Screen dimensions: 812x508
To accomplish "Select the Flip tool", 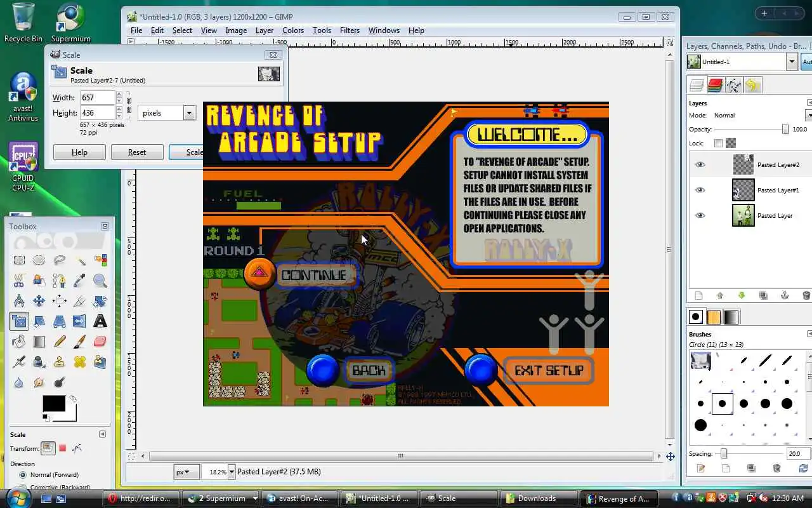I will coord(80,321).
